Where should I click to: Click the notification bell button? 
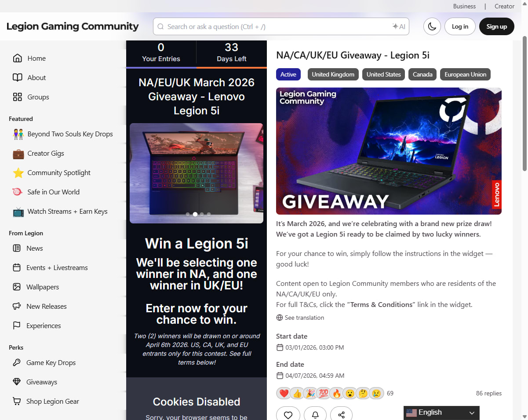315,414
